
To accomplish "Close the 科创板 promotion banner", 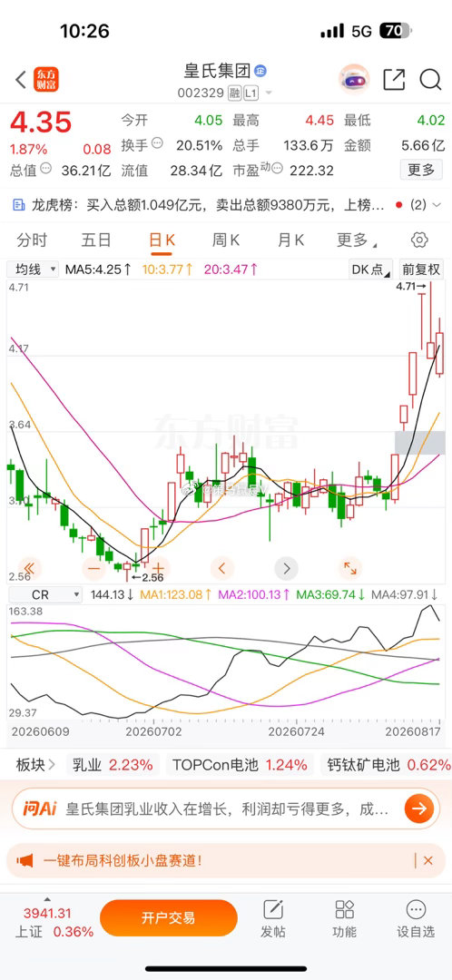I will (x=427, y=860).
